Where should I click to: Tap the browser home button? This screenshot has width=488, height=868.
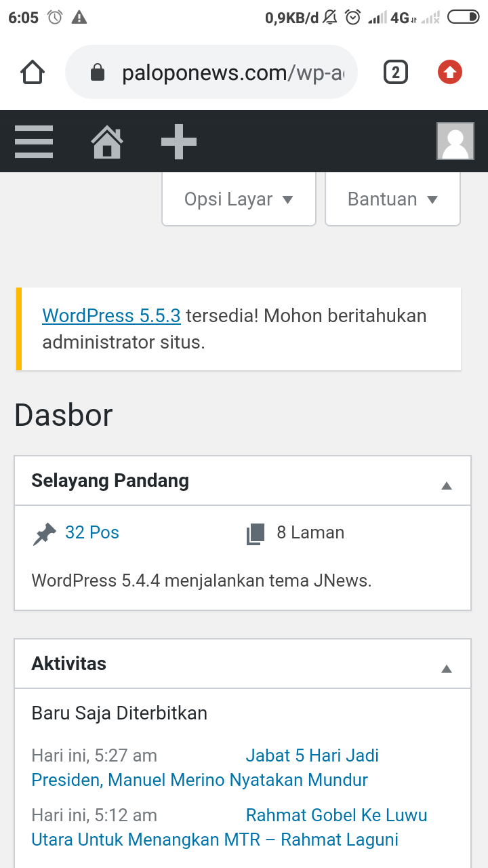[x=33, y=72]
